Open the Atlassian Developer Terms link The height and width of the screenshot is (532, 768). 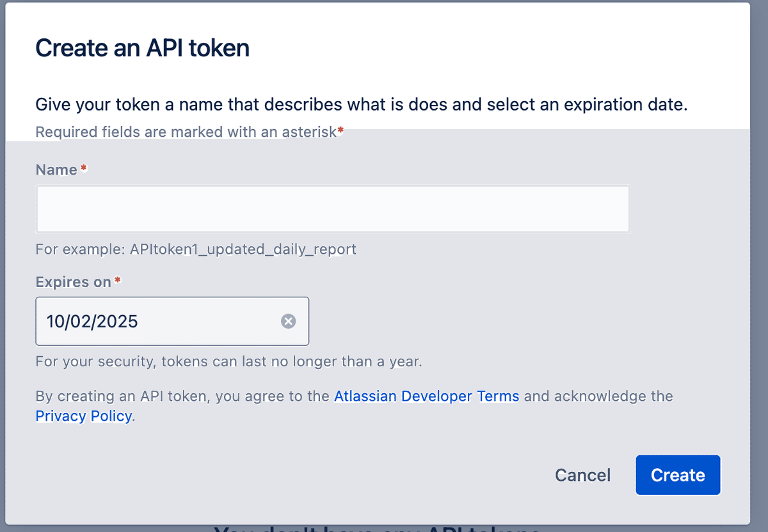426,396
